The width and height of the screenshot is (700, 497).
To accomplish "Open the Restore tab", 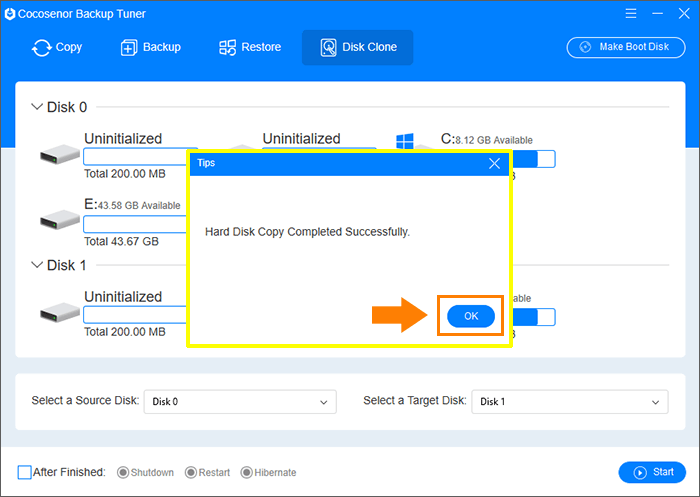I will tap(250, 47).
